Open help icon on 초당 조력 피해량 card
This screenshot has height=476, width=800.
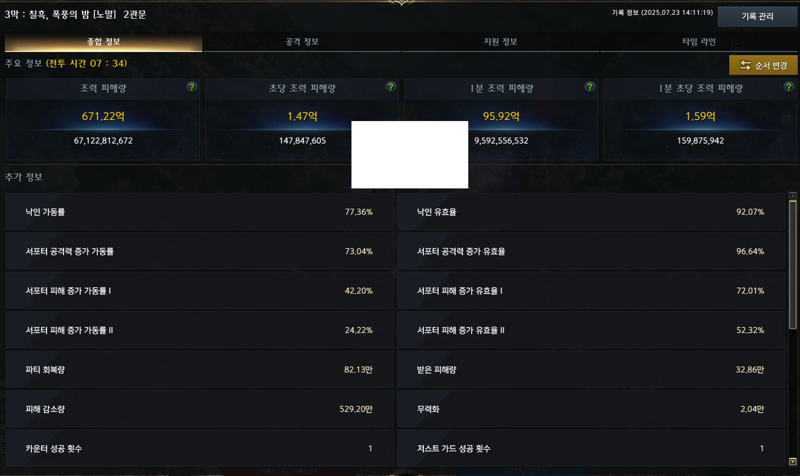click(x=391, y=87)
